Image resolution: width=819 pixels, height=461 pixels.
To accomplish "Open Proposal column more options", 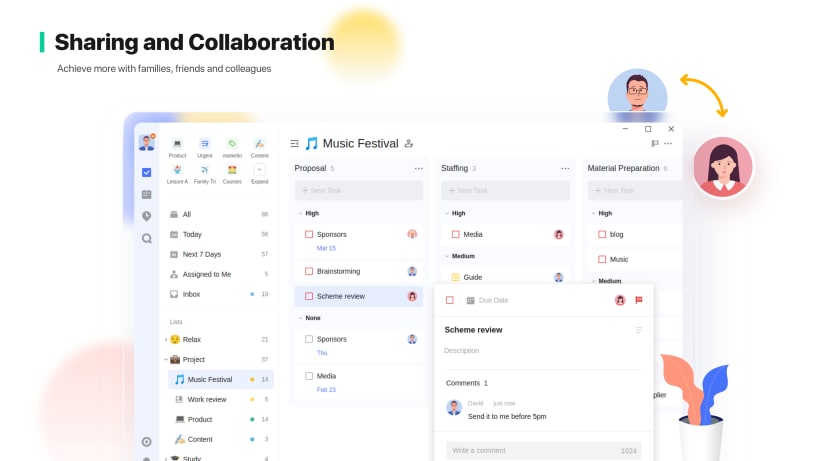I will coord(418,169).
